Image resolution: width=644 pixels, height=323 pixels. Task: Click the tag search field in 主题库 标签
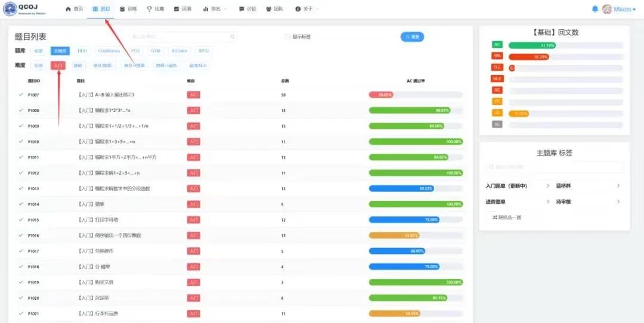555,167
